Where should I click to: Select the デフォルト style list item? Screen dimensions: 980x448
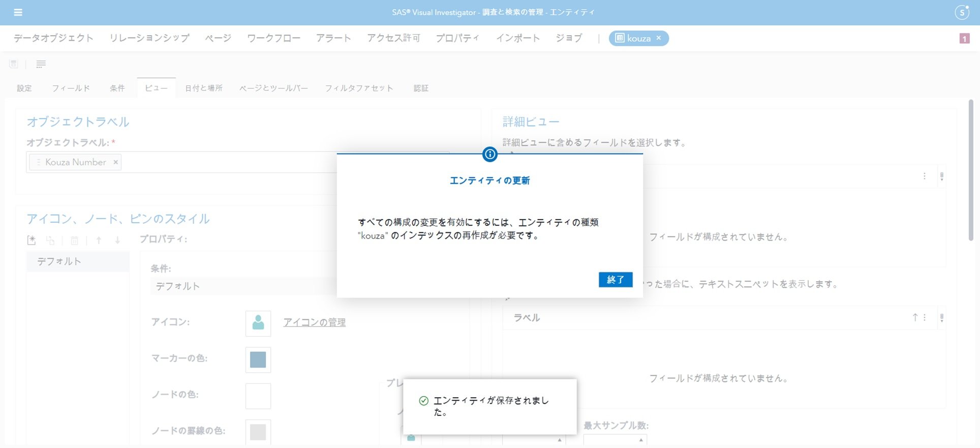click(x=78, y=261)
